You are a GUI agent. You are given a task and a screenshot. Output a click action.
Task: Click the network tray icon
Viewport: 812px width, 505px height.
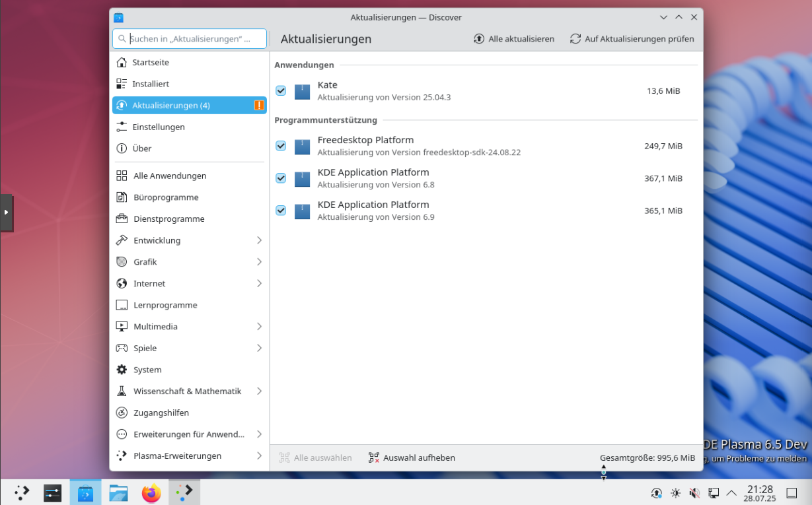tap(714, 492)
